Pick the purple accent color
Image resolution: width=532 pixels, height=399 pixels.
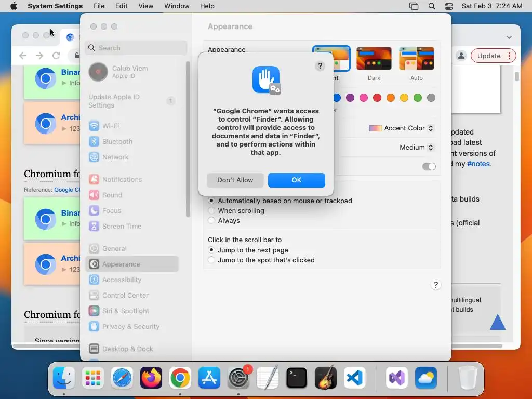tap(350, 98)
